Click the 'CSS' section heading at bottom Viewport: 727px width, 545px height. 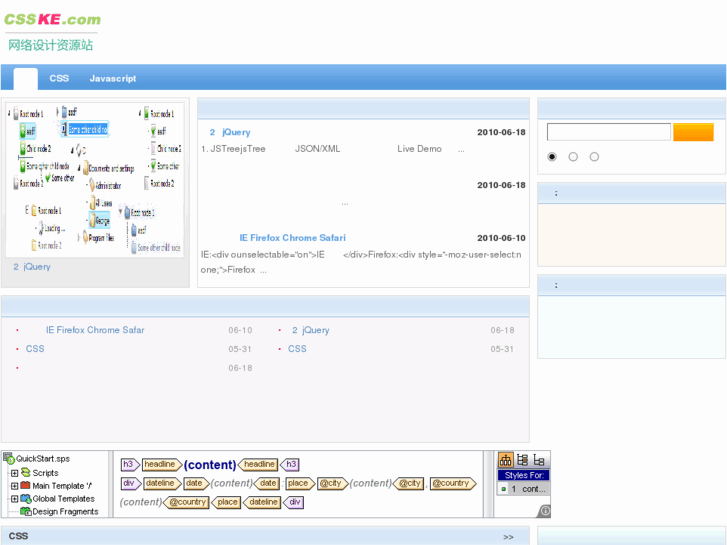pyautogui.click(x=19, y=536)
